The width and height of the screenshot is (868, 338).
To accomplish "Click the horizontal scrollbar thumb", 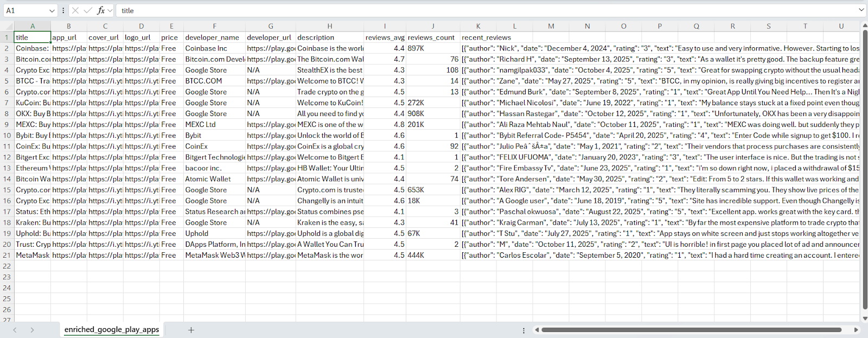I will point(691,330).
